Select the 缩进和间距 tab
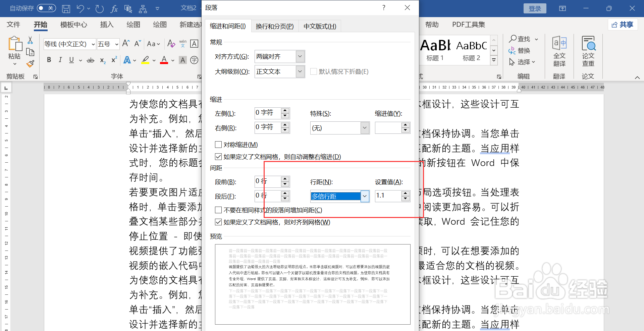Viewport: 644px width, 331px height. click(x=228, y=26)
